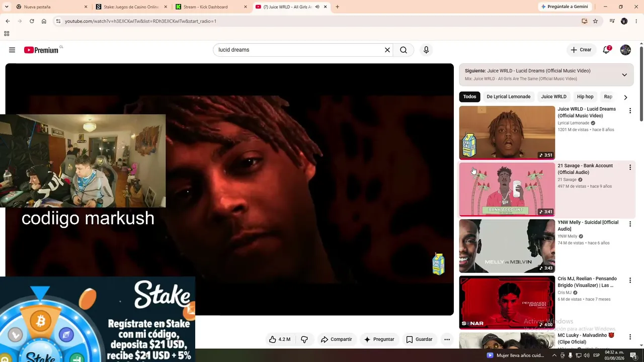Click the page vertical scrollbar
This screenshot has width=644, height=362.
tap(641, 83)
